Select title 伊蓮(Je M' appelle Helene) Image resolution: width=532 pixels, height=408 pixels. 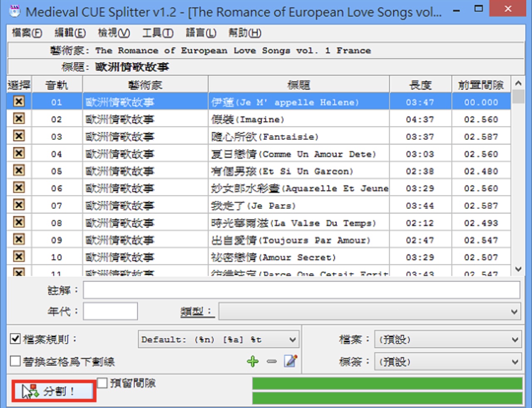tap(285, 102)
